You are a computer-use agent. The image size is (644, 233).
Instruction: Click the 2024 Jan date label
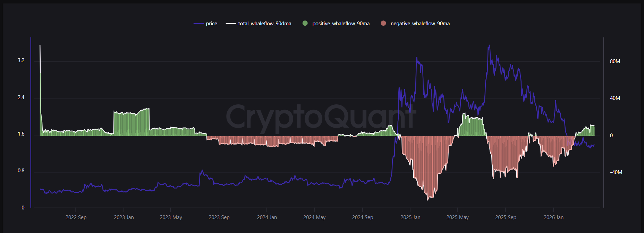coord(267,217)
